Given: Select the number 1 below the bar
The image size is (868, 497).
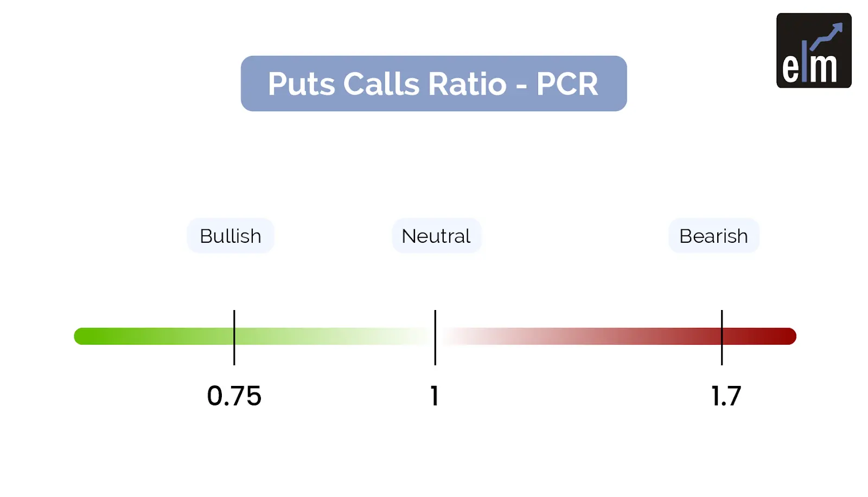Looking at the screenshot, I should (434, 396).
